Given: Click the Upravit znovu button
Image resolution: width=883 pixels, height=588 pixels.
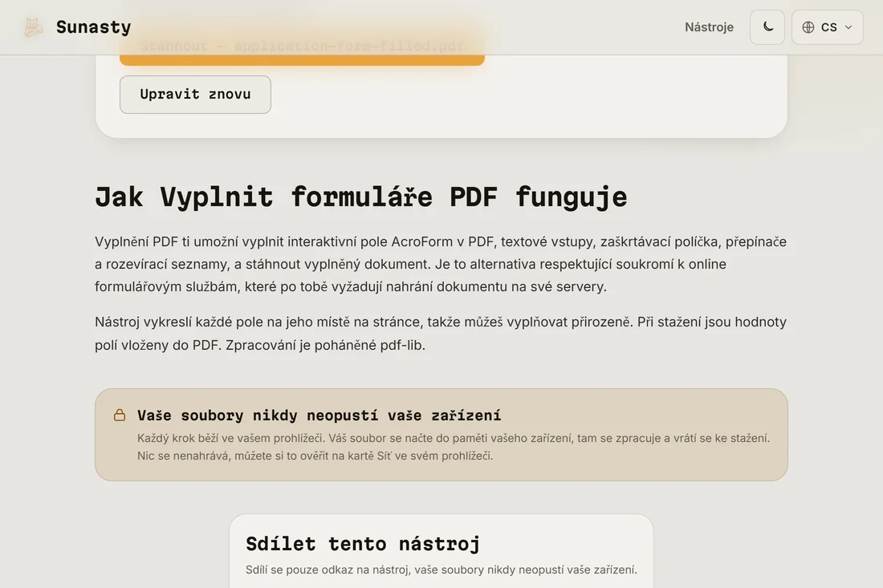Looking at the screenshot, I should click(195, 95).
